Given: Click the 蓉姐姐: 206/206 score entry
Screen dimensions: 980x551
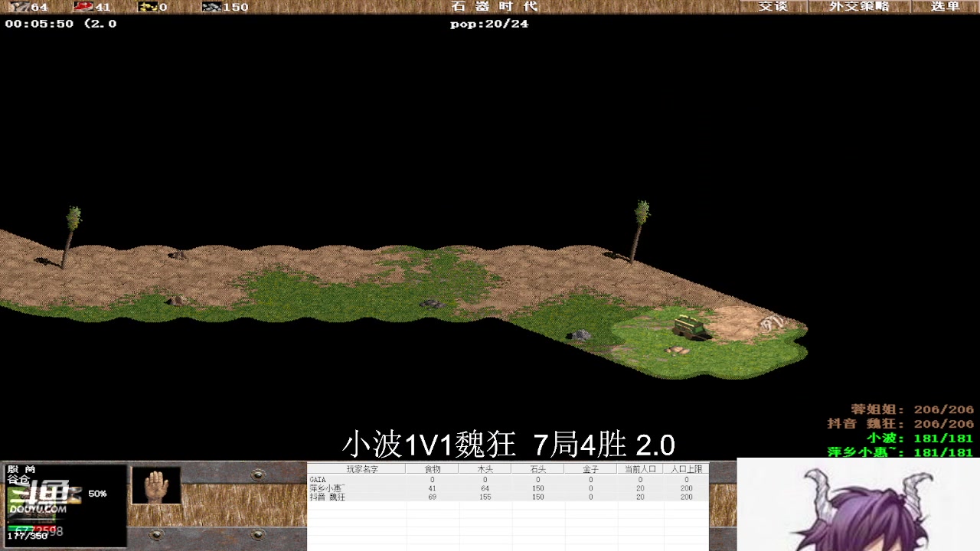Looking at the screenshot, I should pyautogui.click(x=913, y=410).
